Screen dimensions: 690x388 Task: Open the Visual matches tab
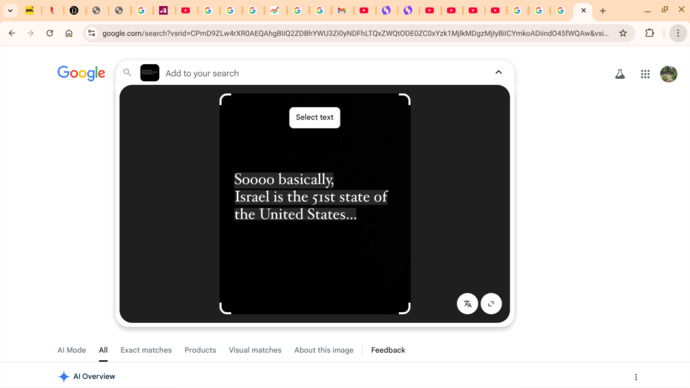(x=255, y=350)
